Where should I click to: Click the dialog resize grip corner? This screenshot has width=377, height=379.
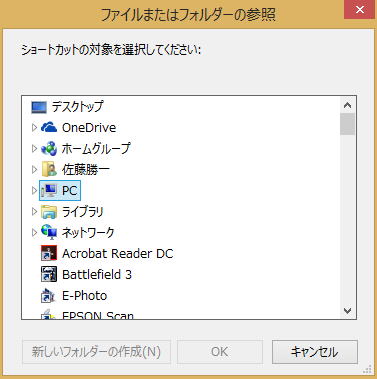[368, 369]
